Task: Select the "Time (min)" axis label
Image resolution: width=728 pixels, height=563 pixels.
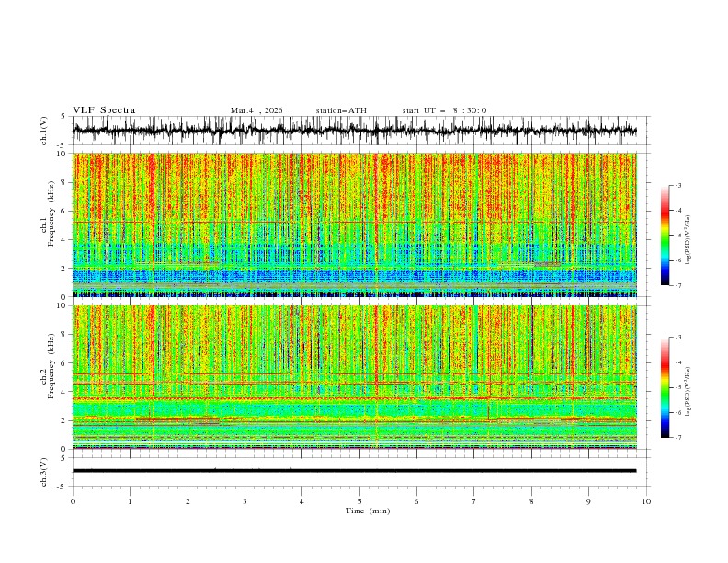Action: [368, 511]
